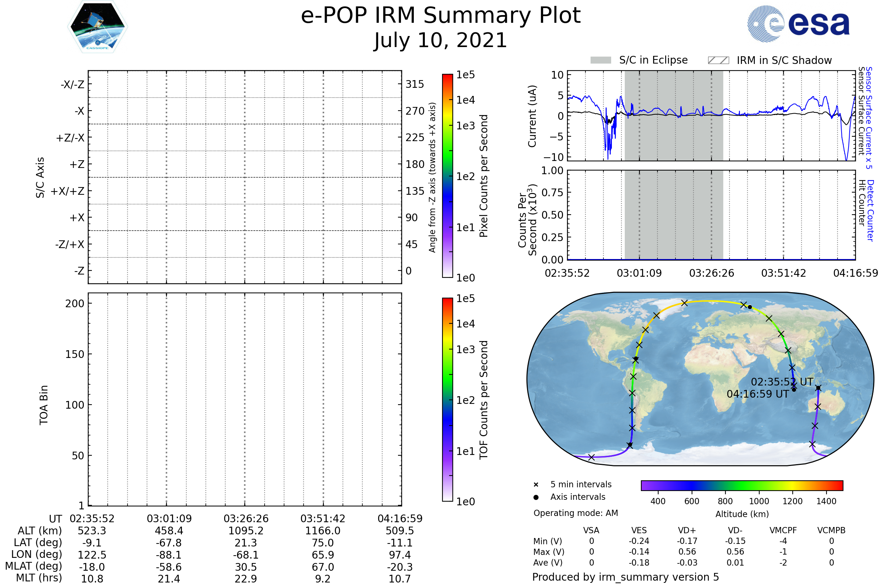Click the 02:35:52 UT label on map

(782, 382)
